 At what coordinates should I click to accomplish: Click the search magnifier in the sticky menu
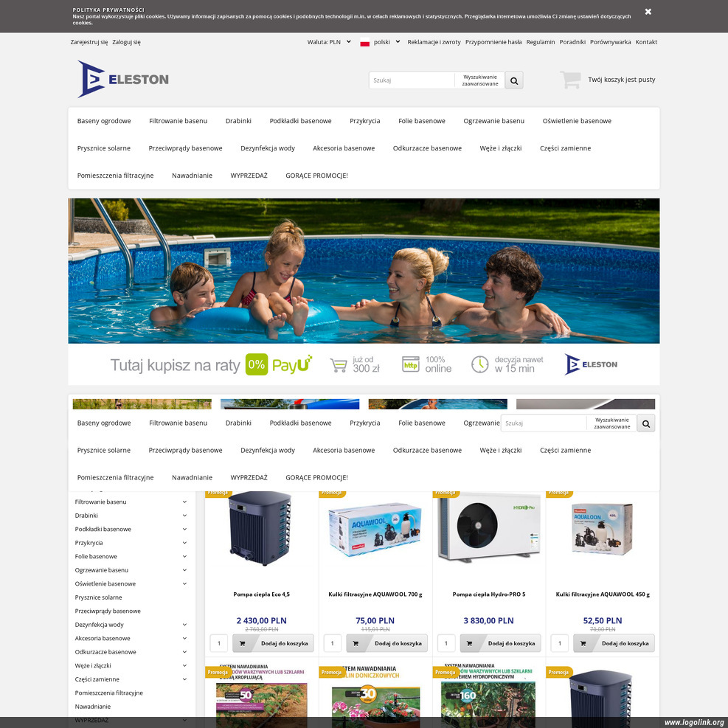click(646, 423)
